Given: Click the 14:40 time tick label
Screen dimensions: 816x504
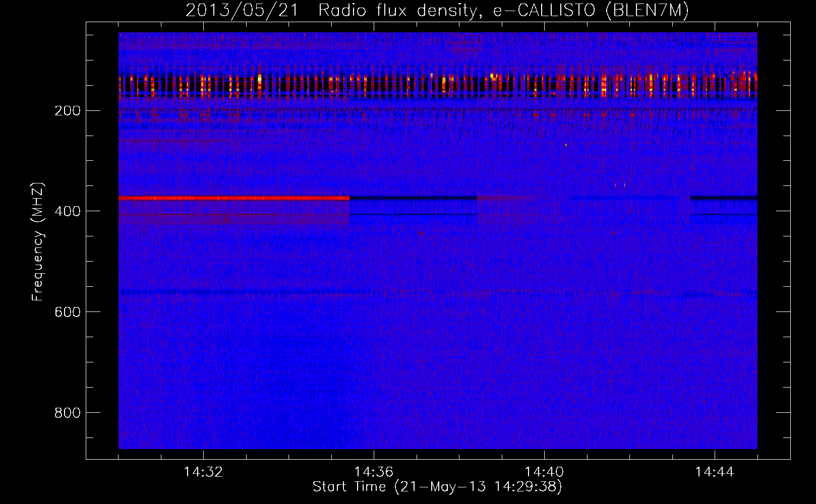Looking at the screenshot, I should tap(544, 472).
